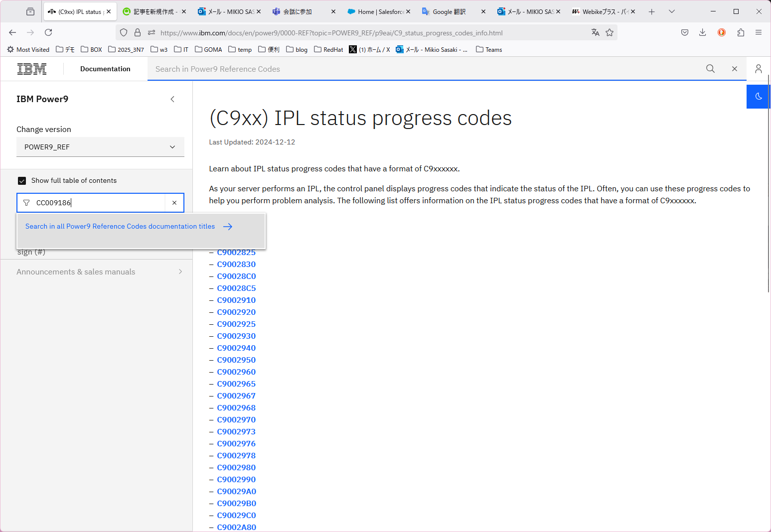Click the table of contents filter field
This screenshot has width=771, height=532.
click(x=100, y=203)
